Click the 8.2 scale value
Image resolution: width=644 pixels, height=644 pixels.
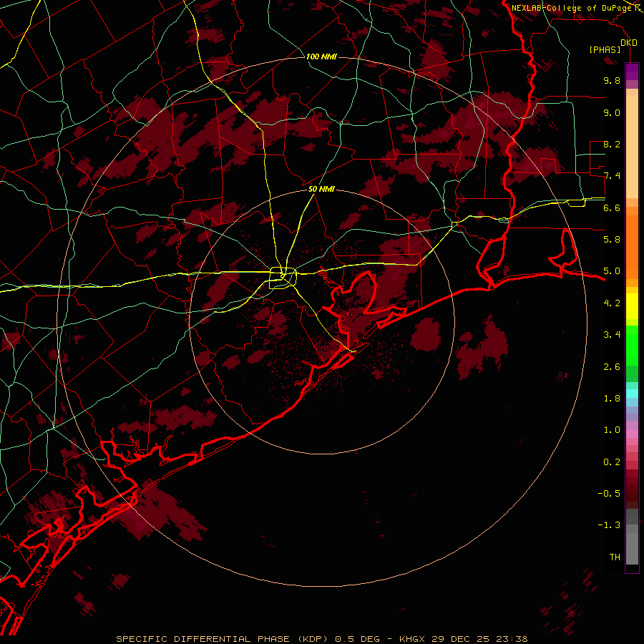612,144
